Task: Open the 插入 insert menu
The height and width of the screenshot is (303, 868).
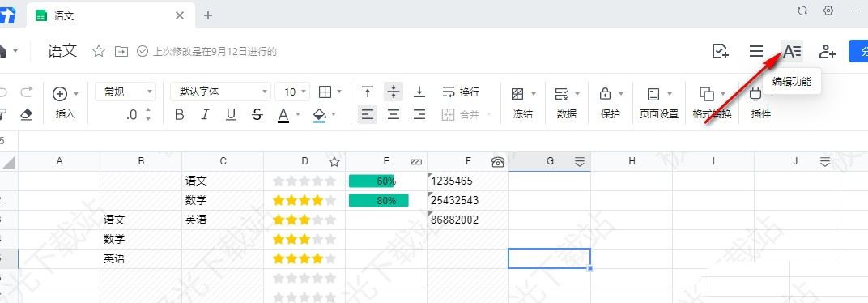Action: (66, 103)
